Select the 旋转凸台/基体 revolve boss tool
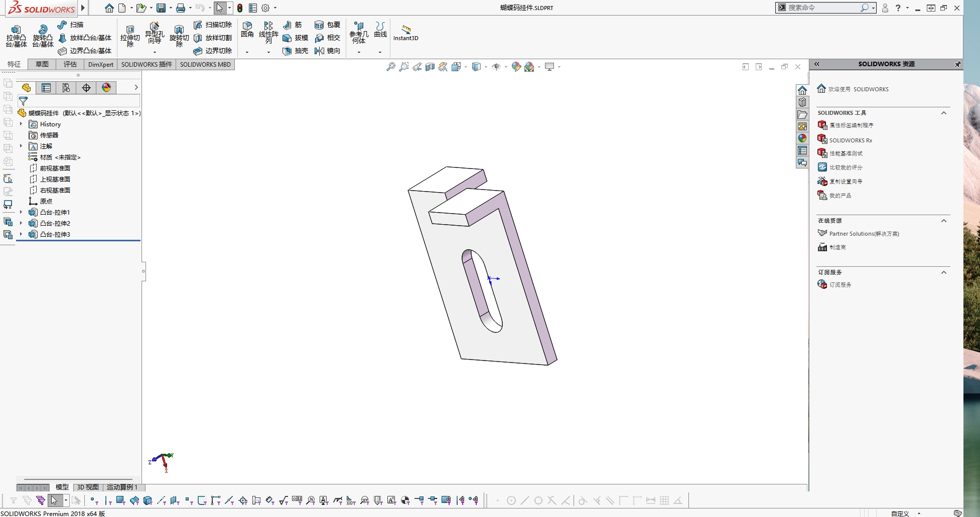 coord(43,36)
